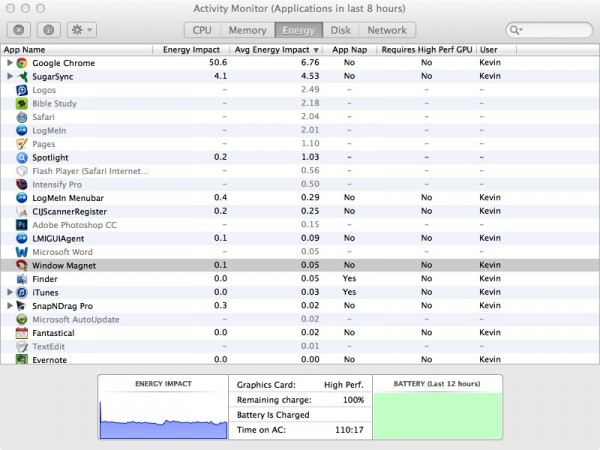Open the gear action menu

(x=82, y=30)
